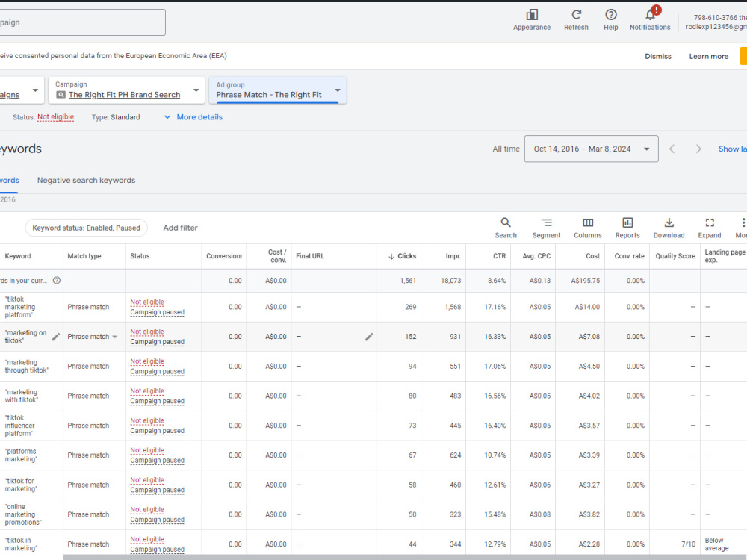This screenshot has height=560, width=747.
Task: Select the "platforms marketing" keyword
Action: pyautogui.click(x=21, y=455)
